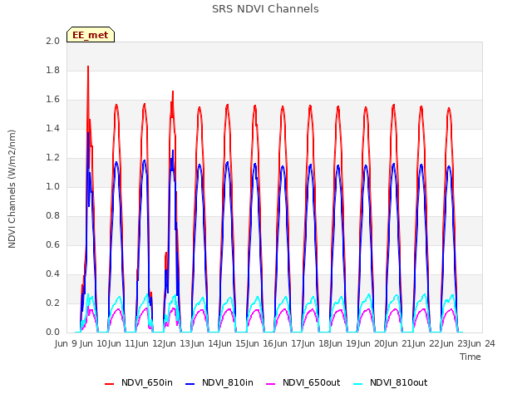Click the x-axis label Time
This screenshot has width=532, height=399.
click(470, 357)
